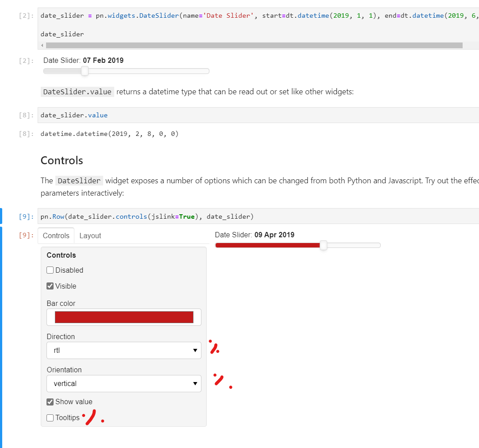
Task: Click the scrollbar left arrow under cell 2
Action: [42, 45]
